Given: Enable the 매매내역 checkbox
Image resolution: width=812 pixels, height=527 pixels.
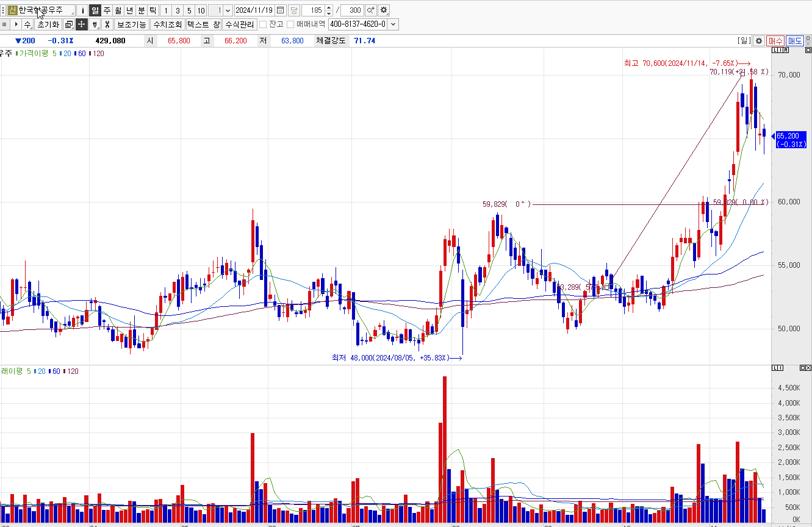Looking at the screenshot, I should pos(291,24).
